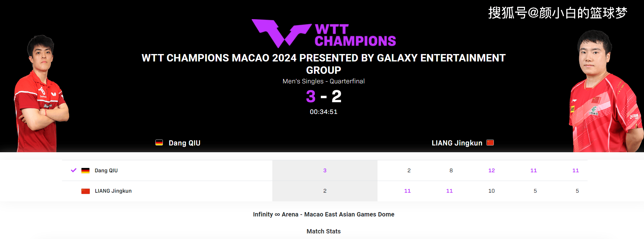Click China flag in LIANG Jingkun score row
Image resolution: width=644 pixels, height=239 pixels.
pyautogui.click(x=85, y=191)
